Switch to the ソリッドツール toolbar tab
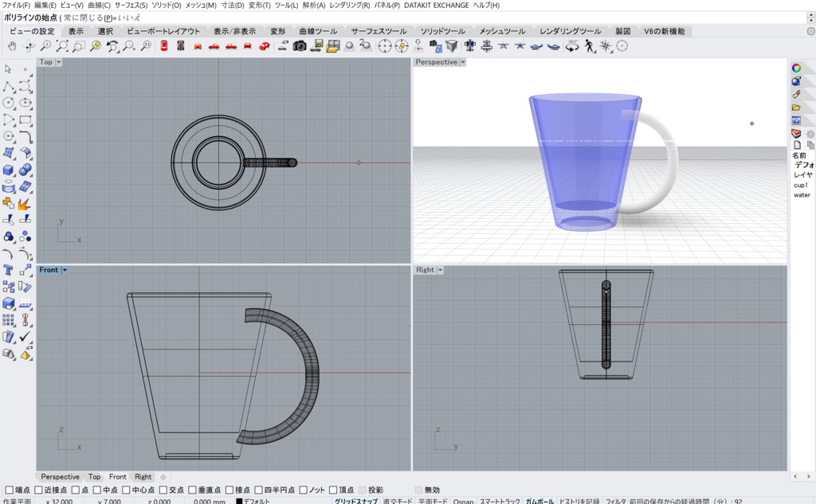This screenshot has width=816, height=504. click(442, 31)
